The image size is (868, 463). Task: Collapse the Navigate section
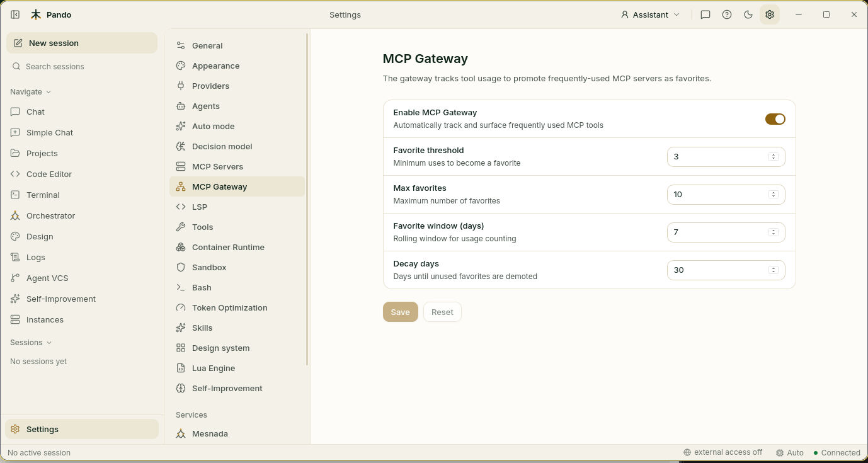[x=31, y=91]
